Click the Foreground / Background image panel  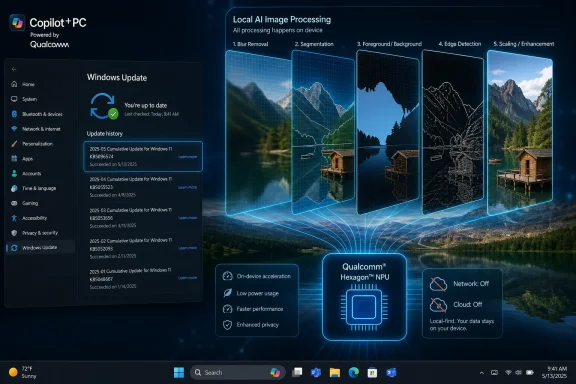point(388,132)
